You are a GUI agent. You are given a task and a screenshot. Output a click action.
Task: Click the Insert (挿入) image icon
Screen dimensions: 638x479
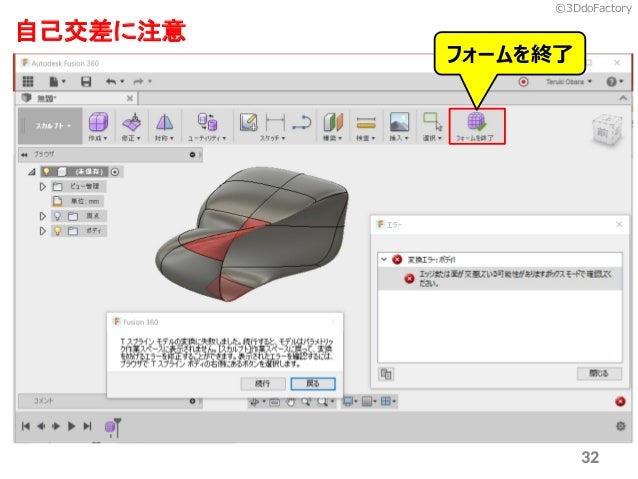point(399,122)
